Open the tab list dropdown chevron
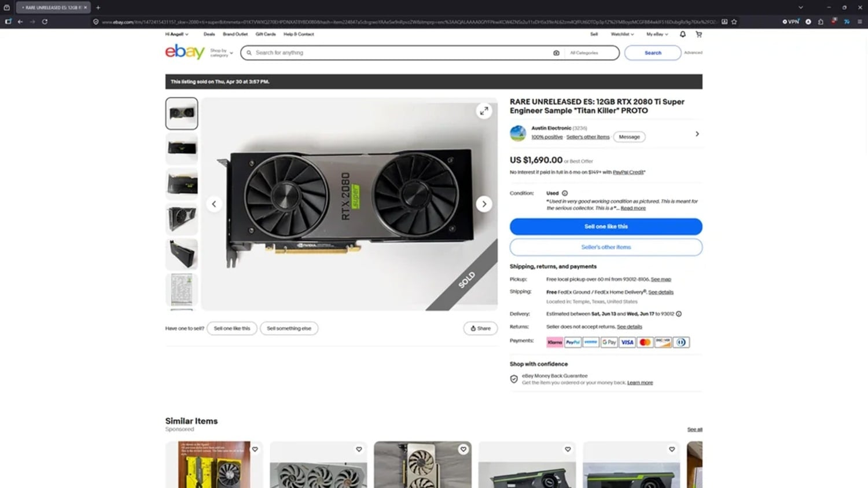The width and height of the screenshot is (868, 488). [800, 8]
